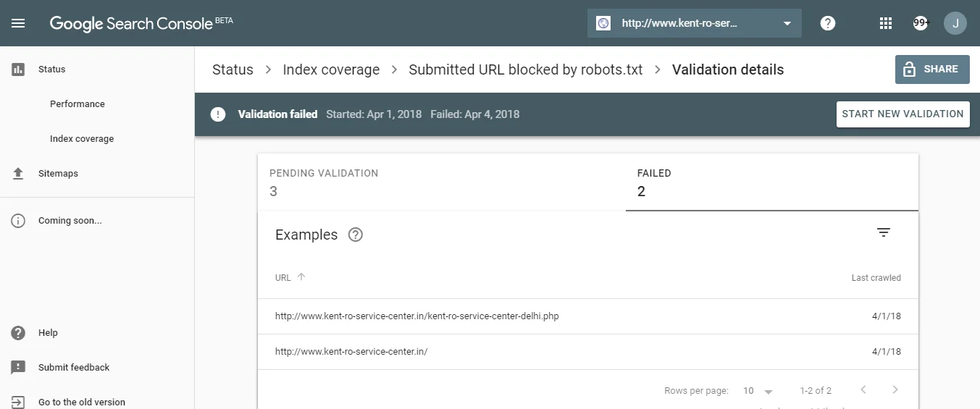980x409 pixels.
Task: Switch to the PENDING VALIDATION tab
Action: tap(442, 182)
